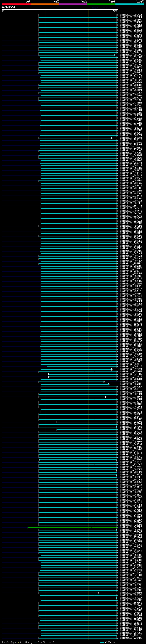Image resolution: width=146 pixels, height=644 pixels.
Task: Click label UniRef100_A5YKH9
Action: point(131,371)
